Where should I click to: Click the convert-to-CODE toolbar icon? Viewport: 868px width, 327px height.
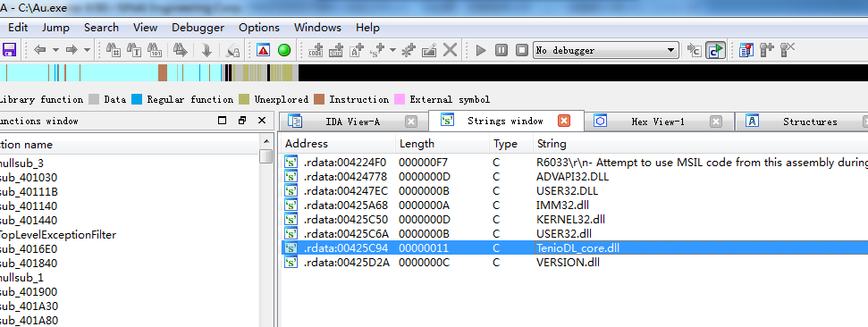coord(316,50)
